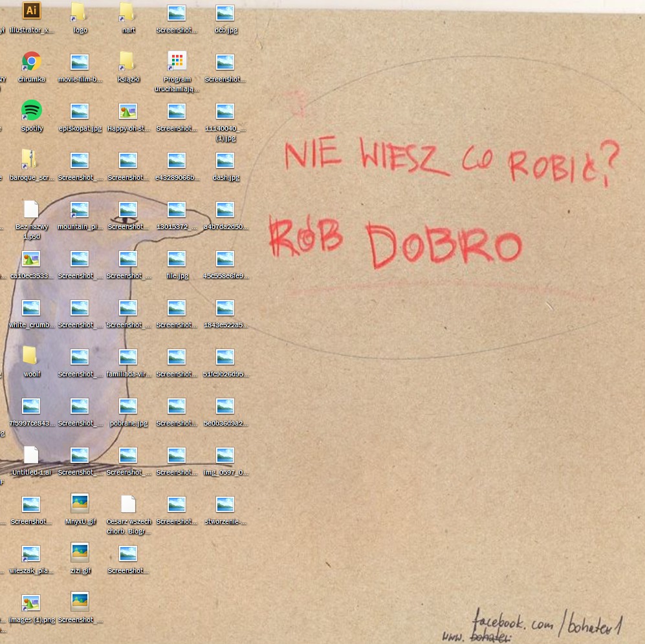The image size is (645, 644).
Task: Select the Spotify desktop shortcut
Action: tap(31, 111)
